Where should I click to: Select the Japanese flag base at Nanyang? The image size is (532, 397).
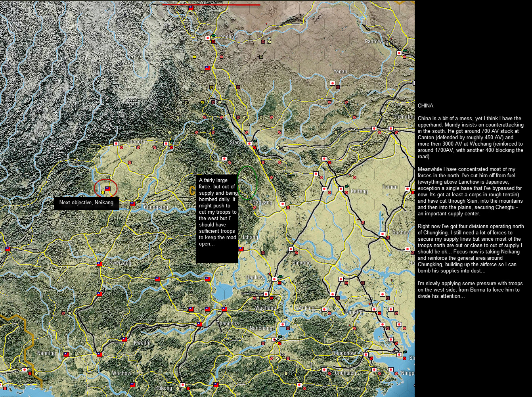point(283,204)
